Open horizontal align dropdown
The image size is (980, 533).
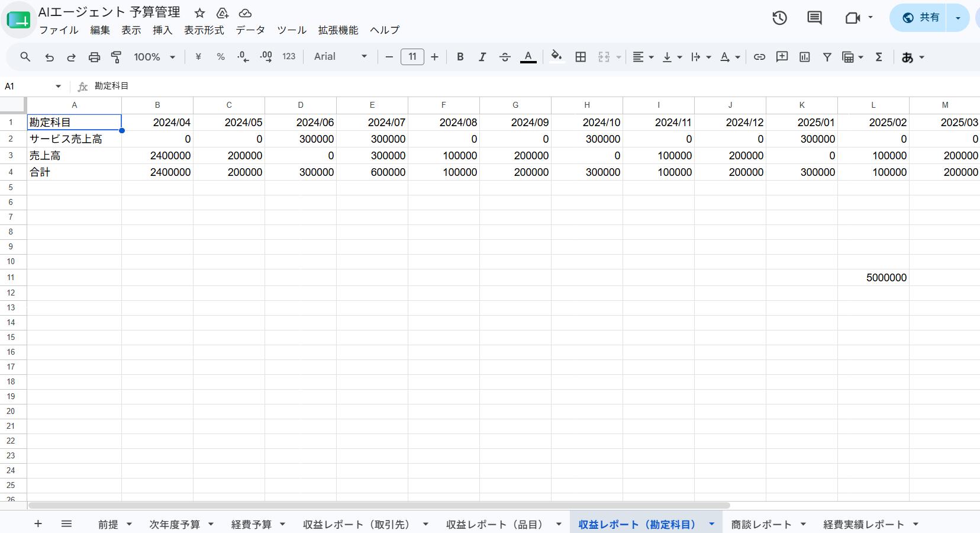[x=643, y=57]
